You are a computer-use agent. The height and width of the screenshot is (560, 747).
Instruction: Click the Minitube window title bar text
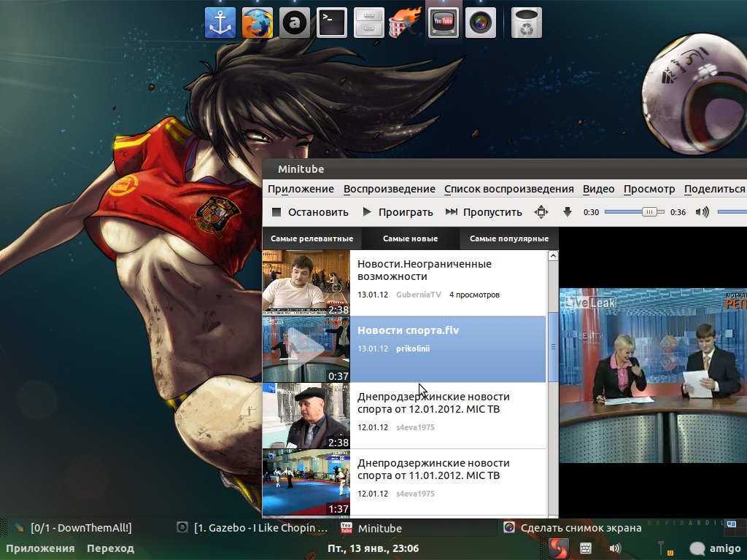(x=301, y=169)
